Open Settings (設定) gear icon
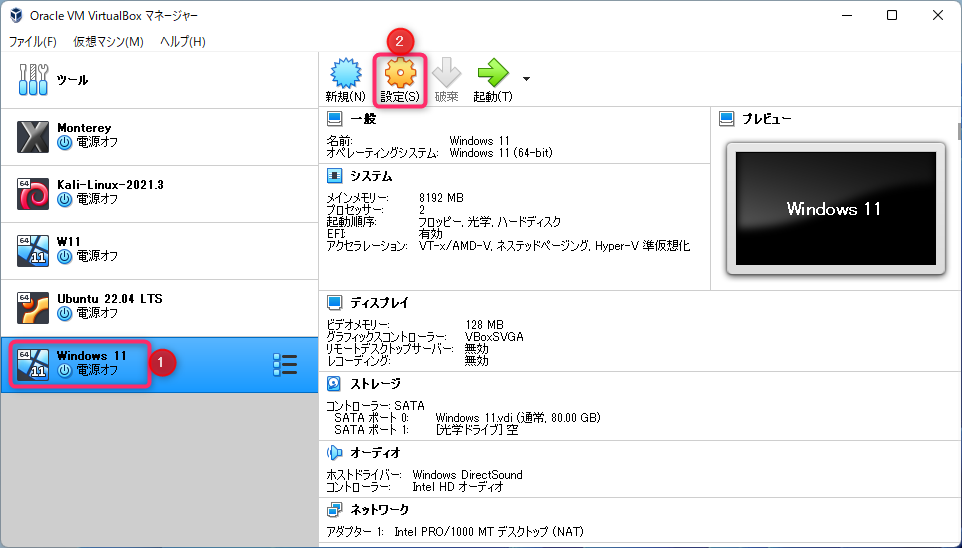 click(x=400, y=73)
